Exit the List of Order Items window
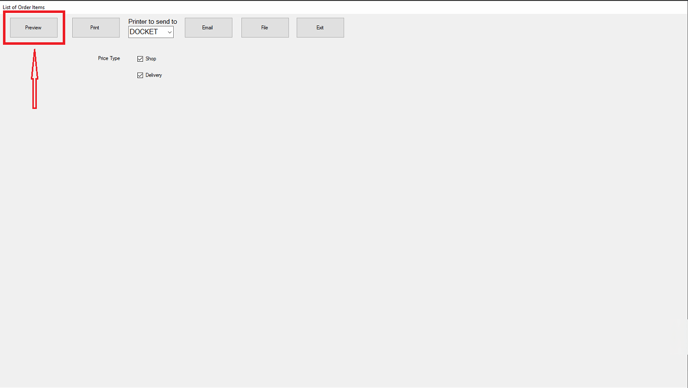This screenshot has width=688, height=388. (320, 28)
